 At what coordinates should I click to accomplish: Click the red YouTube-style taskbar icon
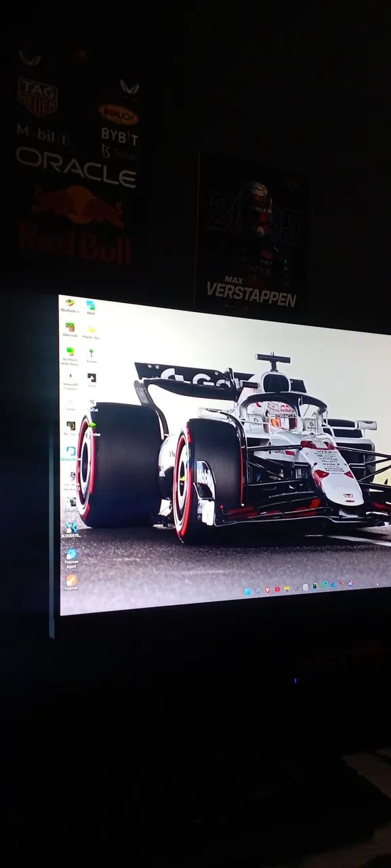[x=277, y=589]
